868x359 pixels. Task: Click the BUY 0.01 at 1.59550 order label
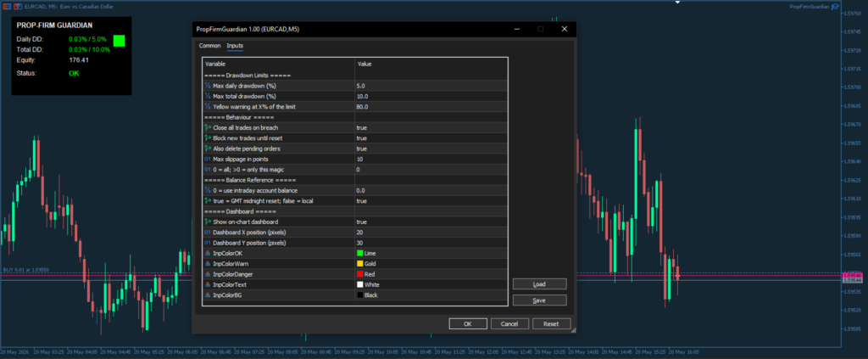coord(26,270)
